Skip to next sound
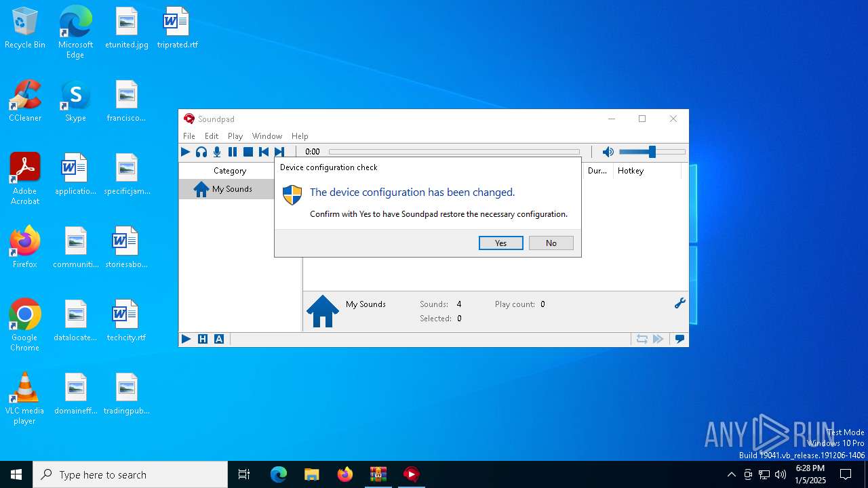 click(279, 152)
